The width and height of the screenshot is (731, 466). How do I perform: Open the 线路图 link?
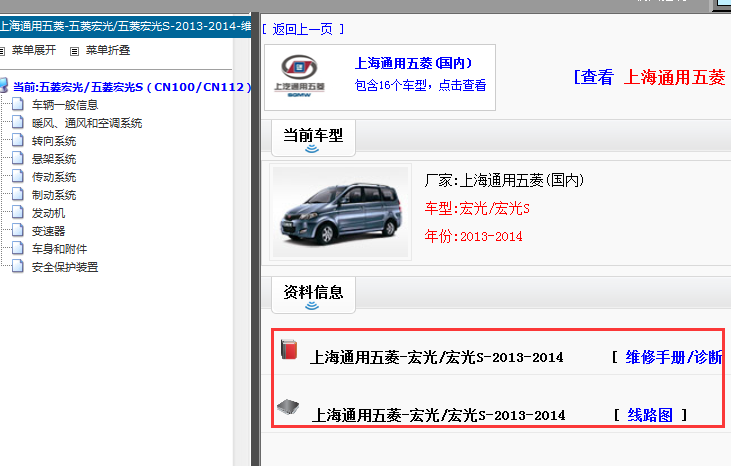tap(650, 415)
